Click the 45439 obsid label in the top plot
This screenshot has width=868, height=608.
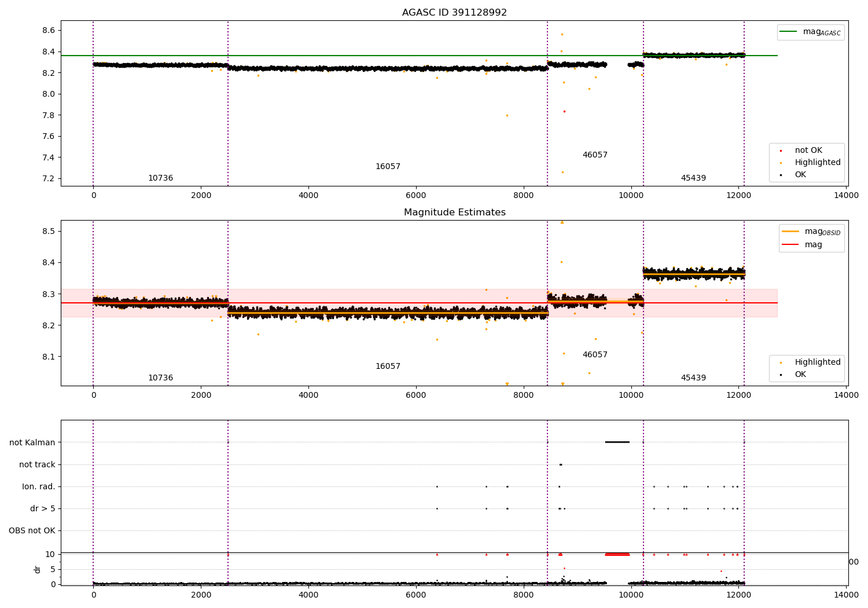[x=693, y=178]
